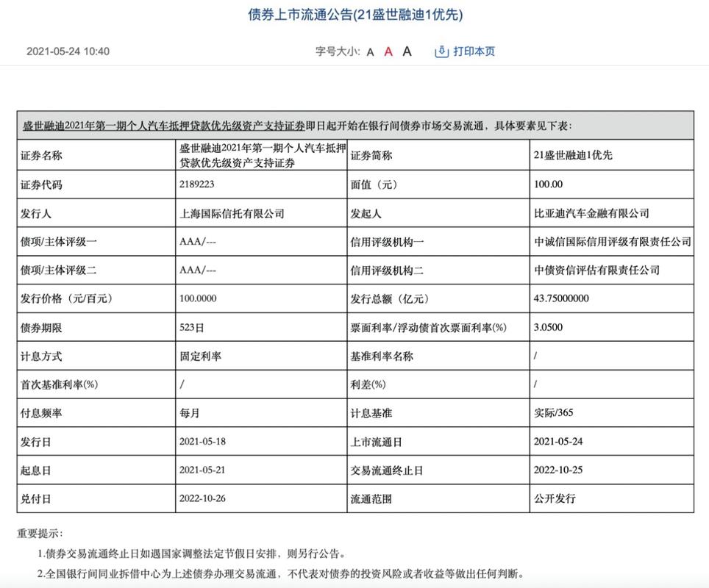Click the 字号大小 label
Image resolution: width=709 pixels, height=588 pixels.
point(338,51)
